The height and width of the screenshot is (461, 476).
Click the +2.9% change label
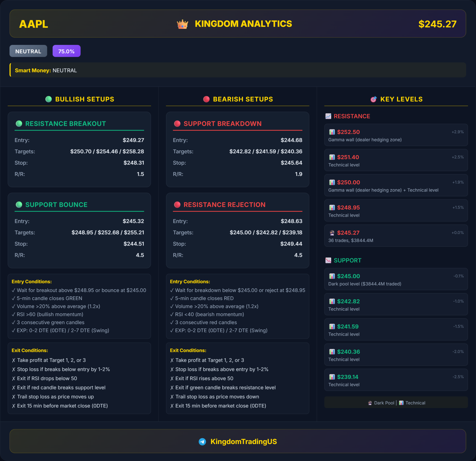(x=458, y=132)
